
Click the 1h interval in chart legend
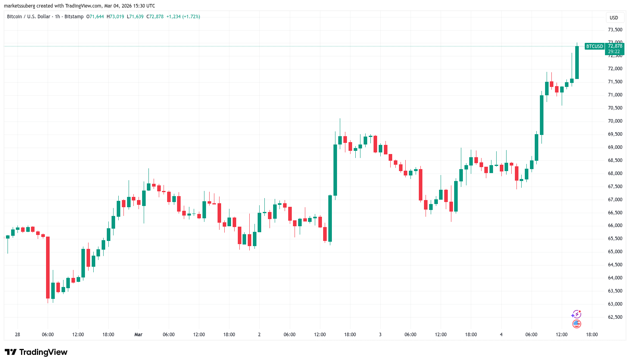pyautogui.click(x=58, y=17)
